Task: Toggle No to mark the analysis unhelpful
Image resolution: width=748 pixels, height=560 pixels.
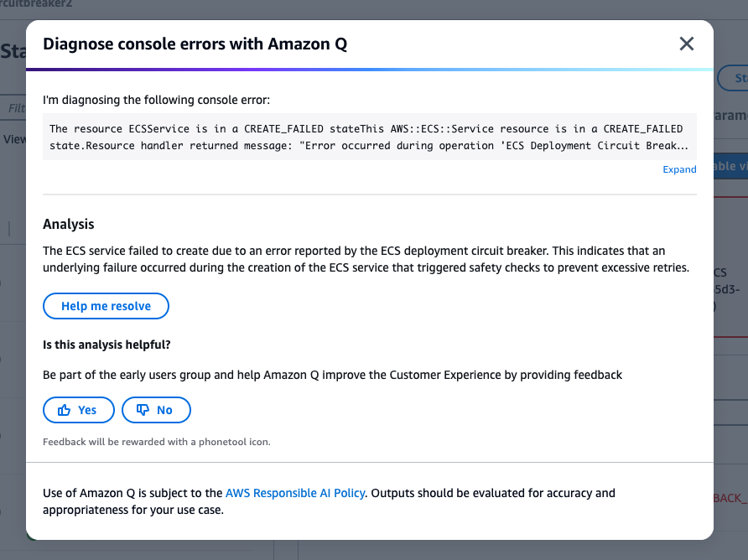Action: [x=156, y=410]
